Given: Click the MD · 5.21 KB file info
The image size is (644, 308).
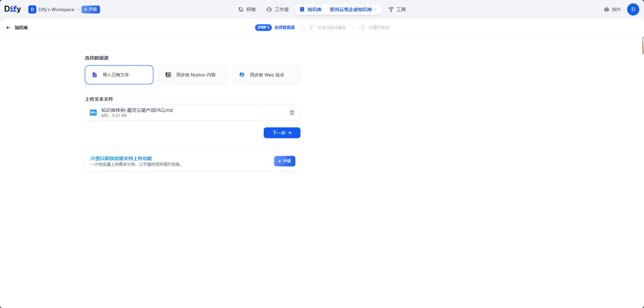Looking at the screenshot, I should 114,116.
